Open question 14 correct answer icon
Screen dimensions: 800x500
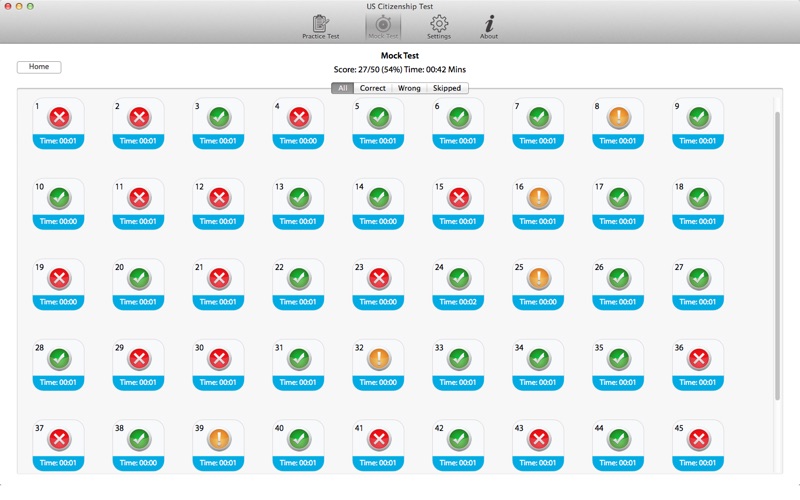pyautogui.click(x=379, y=198)
